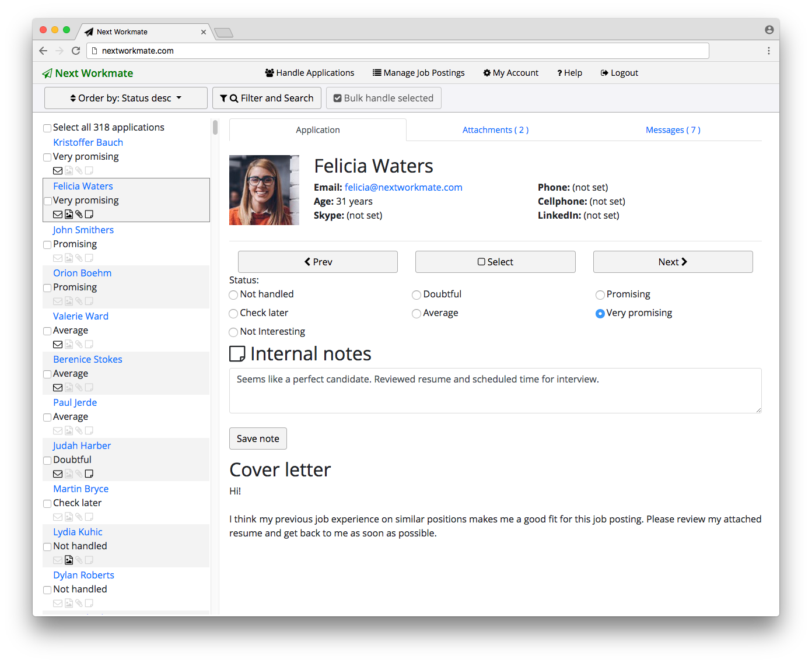
Task: Click envelope icon under Berenice Stokes
Action: 58,388
